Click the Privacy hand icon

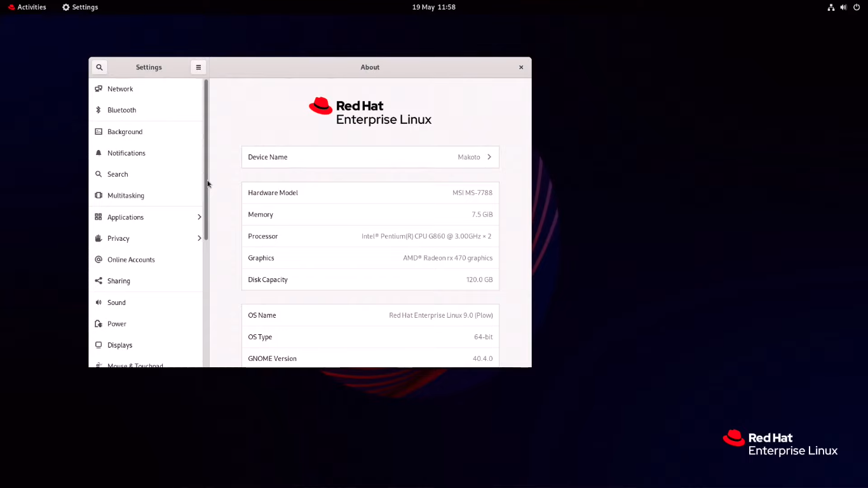click(98, 238)
